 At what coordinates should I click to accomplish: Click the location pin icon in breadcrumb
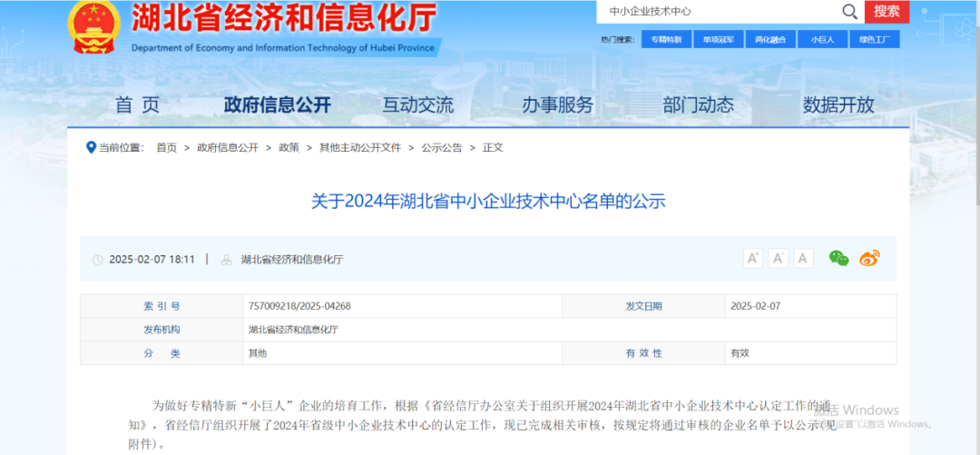pos(91,147)
